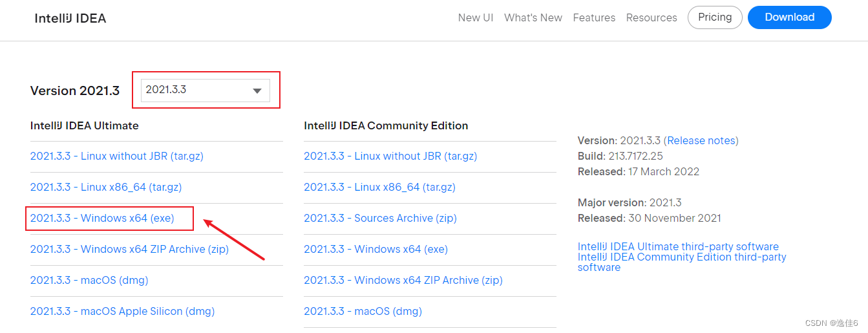
Task: Open IntelliJ IDEA Ultimate third-party software link
Action: (678, 246)
